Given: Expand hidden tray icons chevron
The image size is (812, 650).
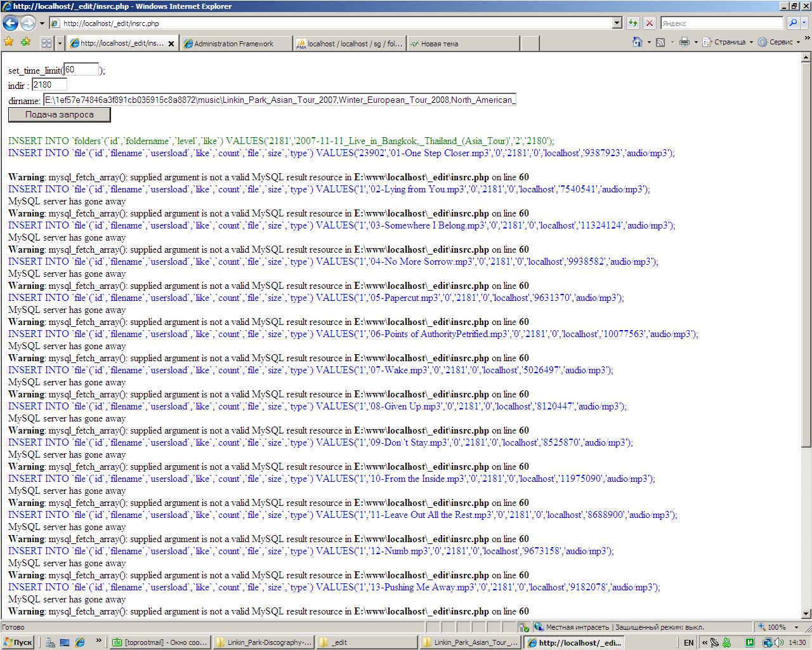Looking at the screenshot, I should pyautogui.click(x=704, y=642).
